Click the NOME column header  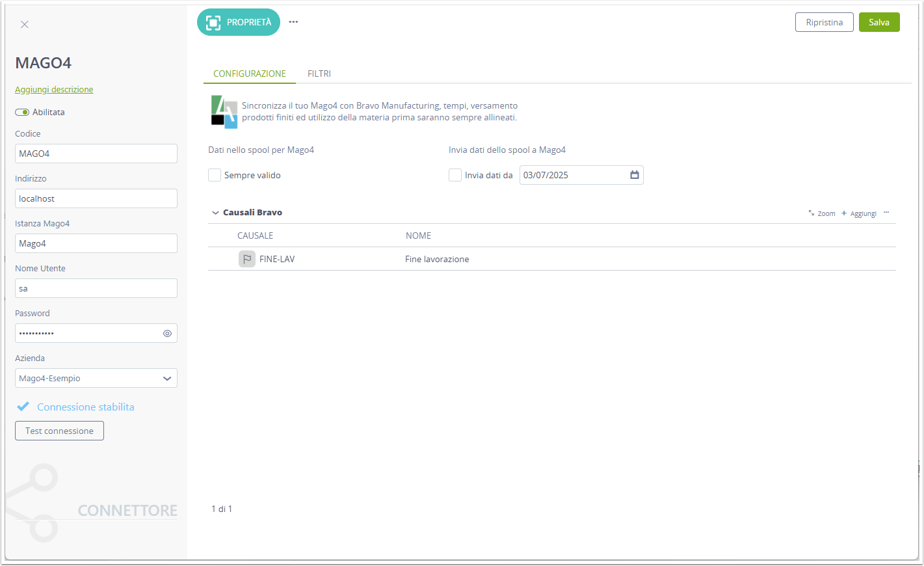(418, 236)
